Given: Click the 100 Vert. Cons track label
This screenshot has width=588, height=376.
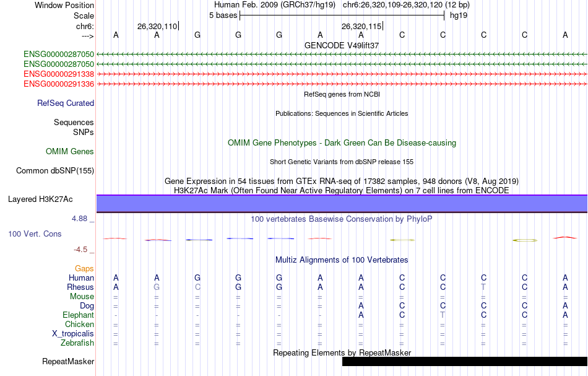Looking at the screenshot, I should coord(35,234).
